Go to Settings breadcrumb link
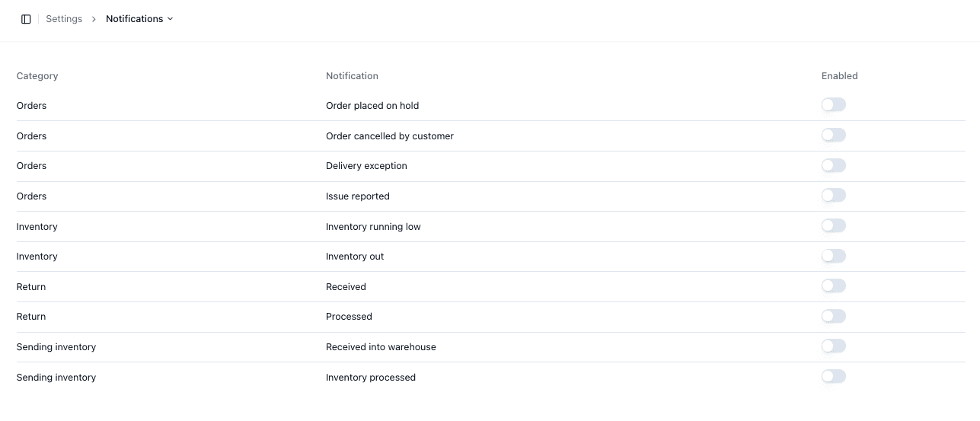Image resolution: width=980 pixels, height=421 pixels. pyautogui.click(x=64, y=19)
